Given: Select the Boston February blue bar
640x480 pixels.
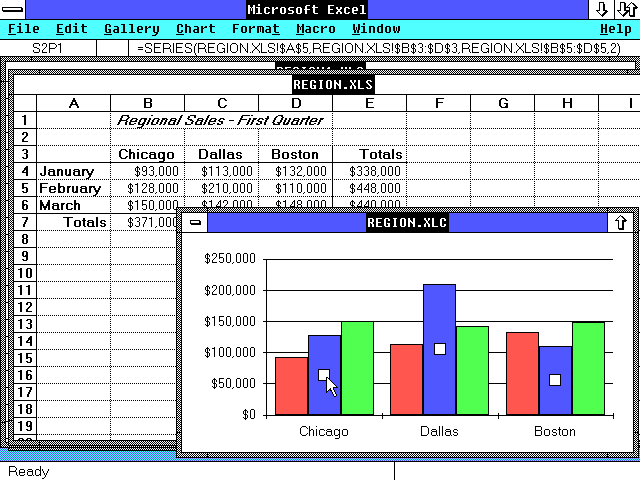Looking at the screenshot, I should (x=555, y=380).
